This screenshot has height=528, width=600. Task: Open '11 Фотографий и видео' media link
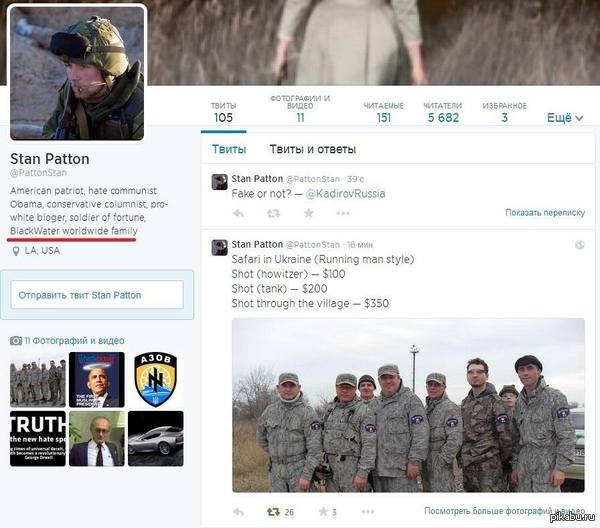tap(67, 341)
